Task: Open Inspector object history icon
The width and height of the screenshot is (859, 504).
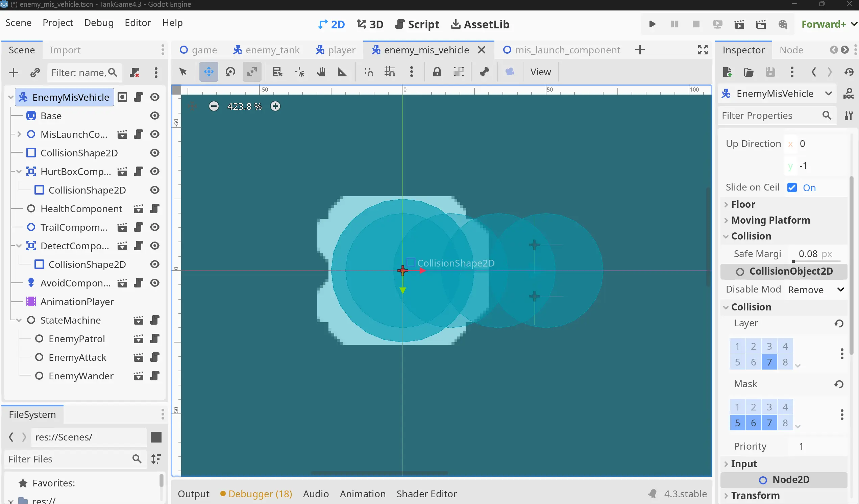Action: [x=849, y=72]
